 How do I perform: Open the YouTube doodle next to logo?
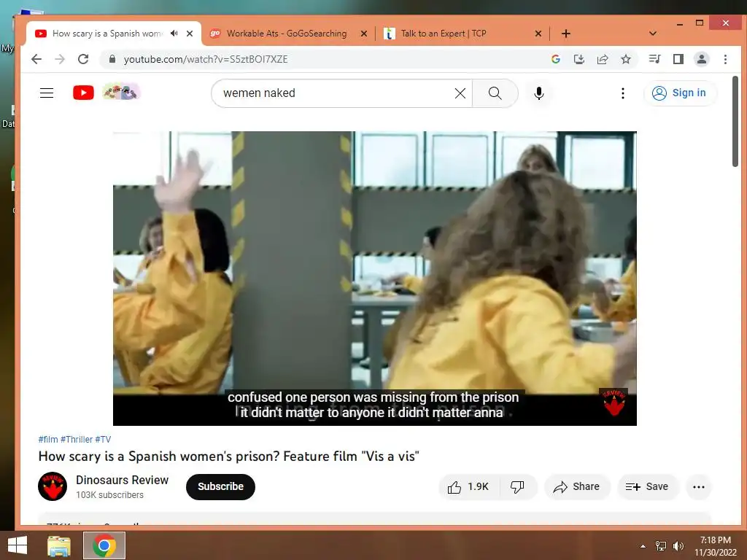click(x=122, y=91)
